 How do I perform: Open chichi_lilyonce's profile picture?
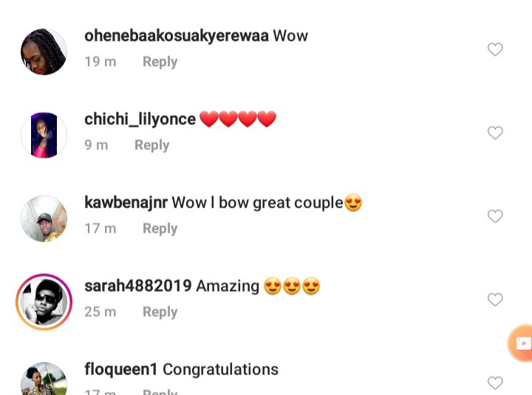point(44,135)
